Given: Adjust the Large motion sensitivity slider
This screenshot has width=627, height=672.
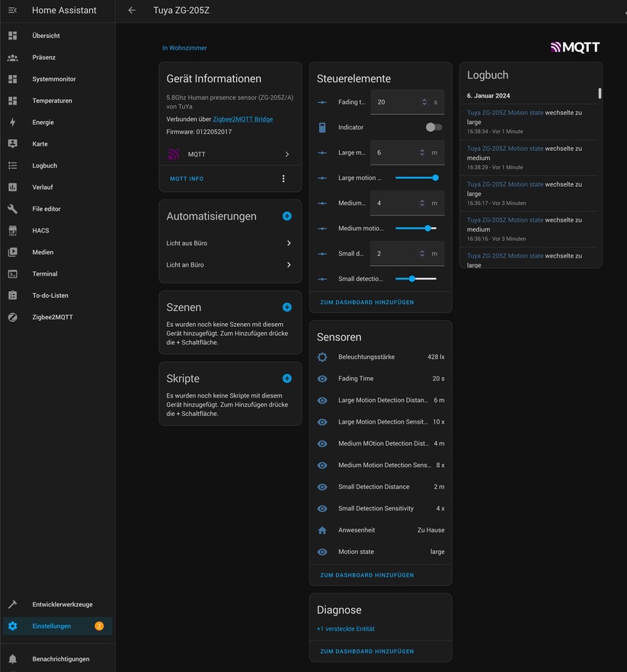Looking at the screenshot, I should tap(415, 178).
